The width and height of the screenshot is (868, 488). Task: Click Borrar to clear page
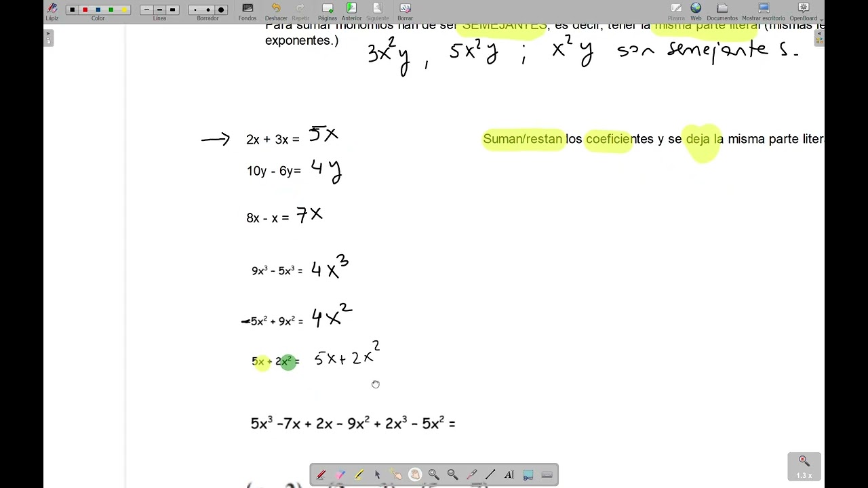[405, 11]
